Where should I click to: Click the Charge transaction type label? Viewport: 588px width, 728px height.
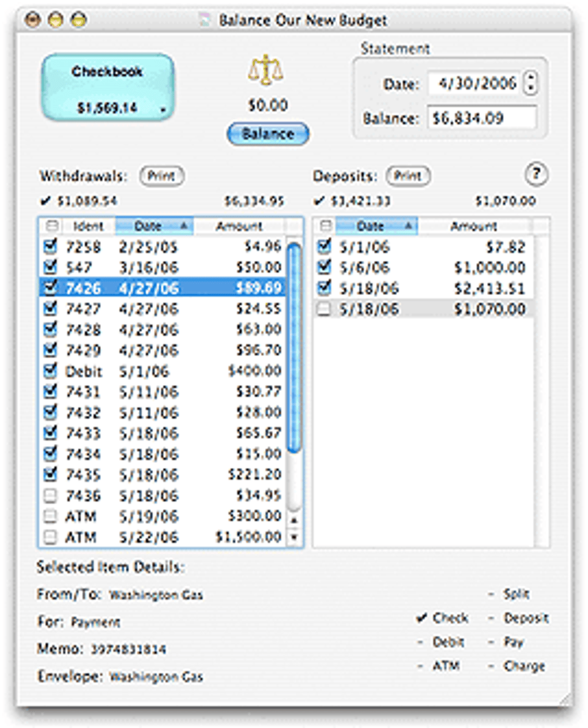(524, 666)
